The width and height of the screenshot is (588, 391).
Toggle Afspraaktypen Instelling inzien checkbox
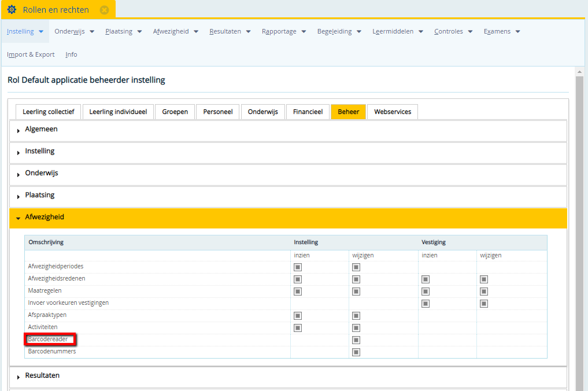(298, 316)
